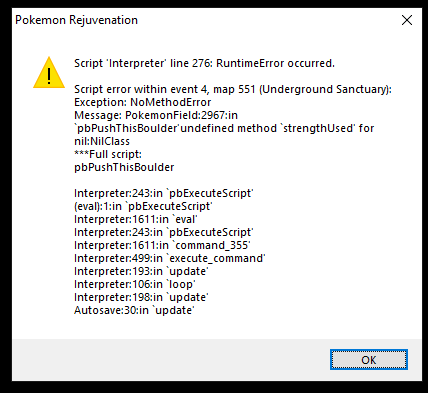Screen dimensions: 428x393
Task: Click the "Interpreter:1611:in `command_355'" line
Action: click(162, 245)
